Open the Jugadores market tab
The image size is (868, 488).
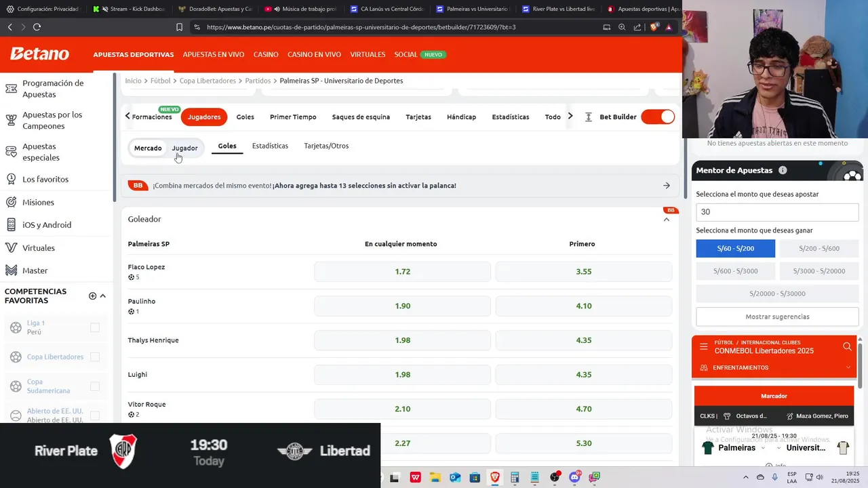(204, 117)
